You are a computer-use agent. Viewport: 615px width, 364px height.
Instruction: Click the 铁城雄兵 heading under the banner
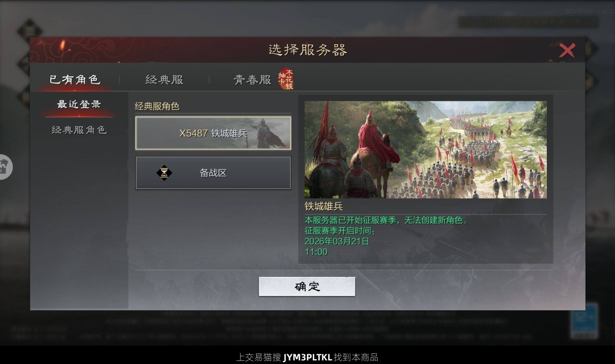point(324,207)
